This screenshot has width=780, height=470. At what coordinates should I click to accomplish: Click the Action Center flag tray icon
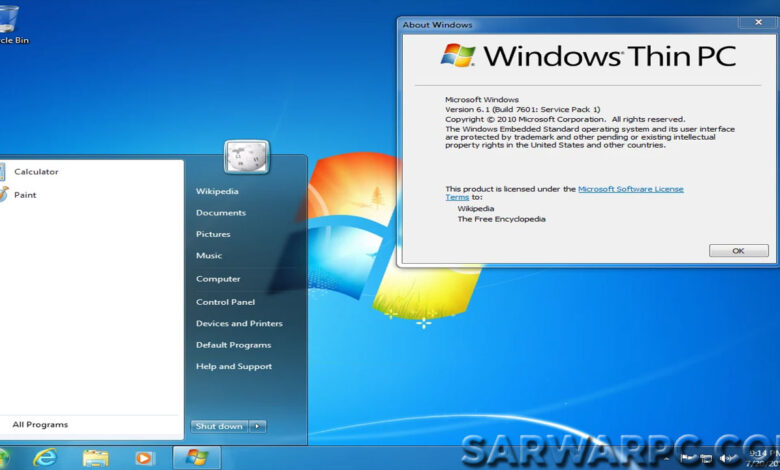[688, 458]
